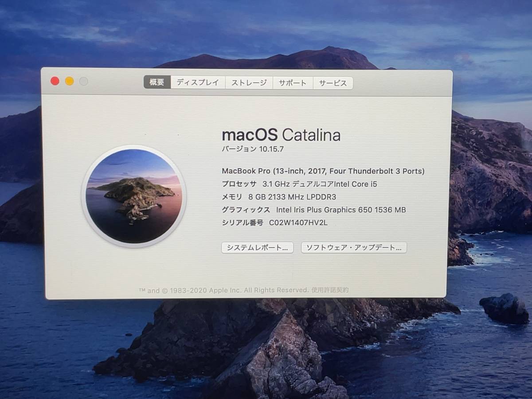This screenshot has height=399, width=532.
Task: Click the Intel Iris Plus Graphics 650 line
Action: click(x=313, y=210)
